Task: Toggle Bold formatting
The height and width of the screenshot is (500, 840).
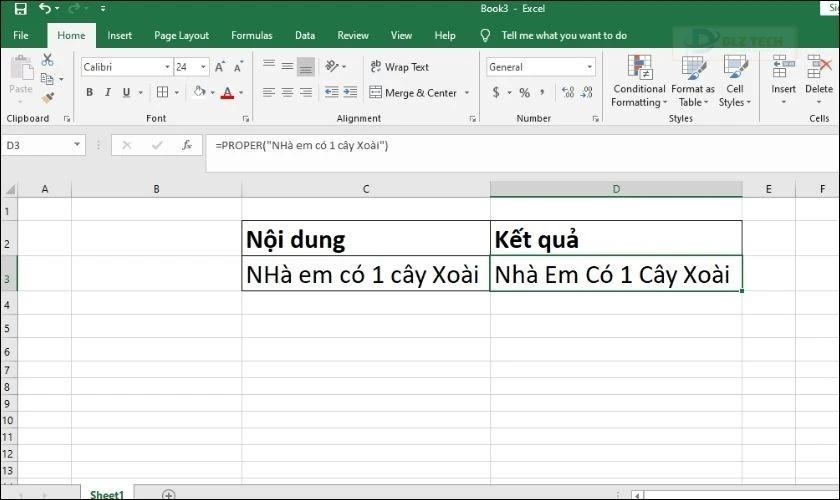Action: click(89, 92)
